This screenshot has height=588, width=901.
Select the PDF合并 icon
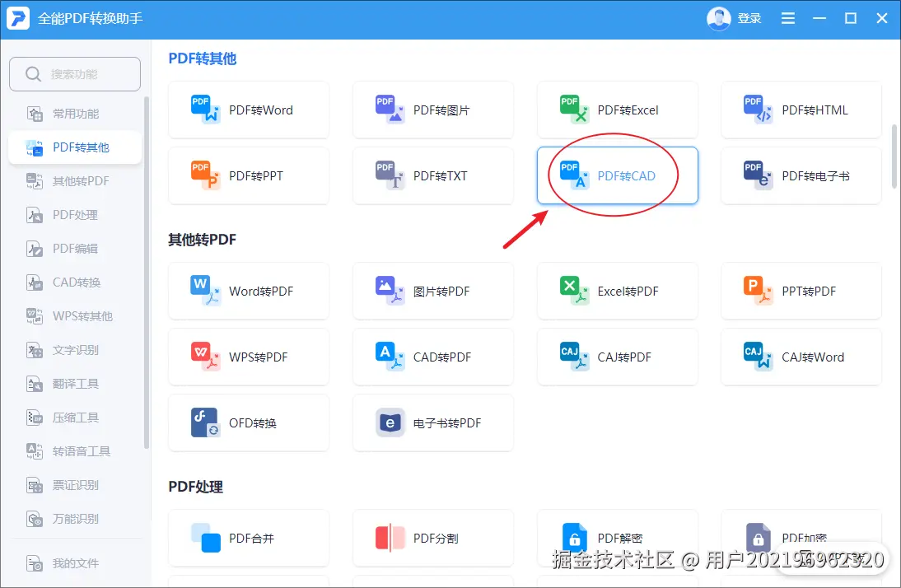tap(205, 538)
